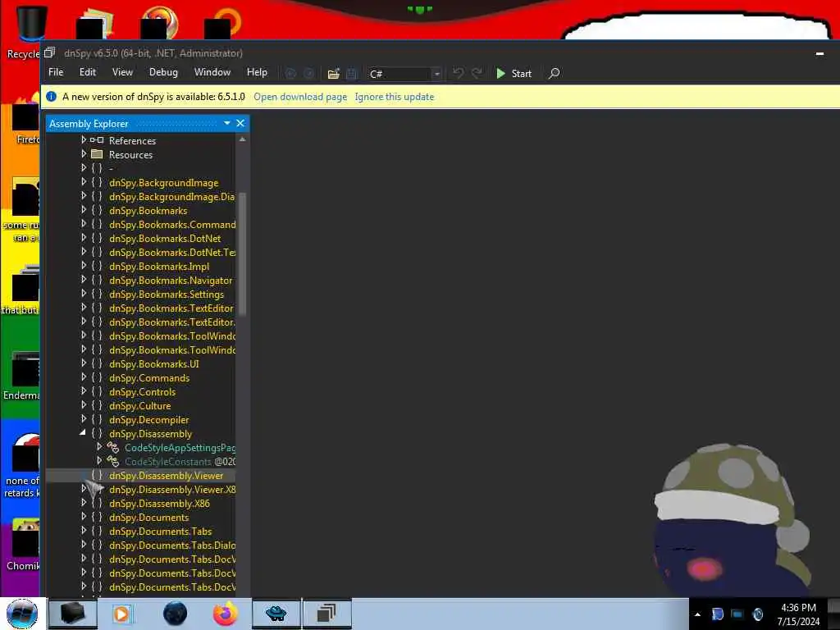Show hidden system tray icons
This screenshot has height=630, width=840.
pyautogui.click(x=697, y=614)
